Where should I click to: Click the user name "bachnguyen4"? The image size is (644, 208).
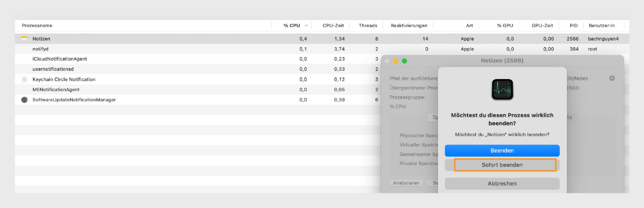(x=603, y=39)
